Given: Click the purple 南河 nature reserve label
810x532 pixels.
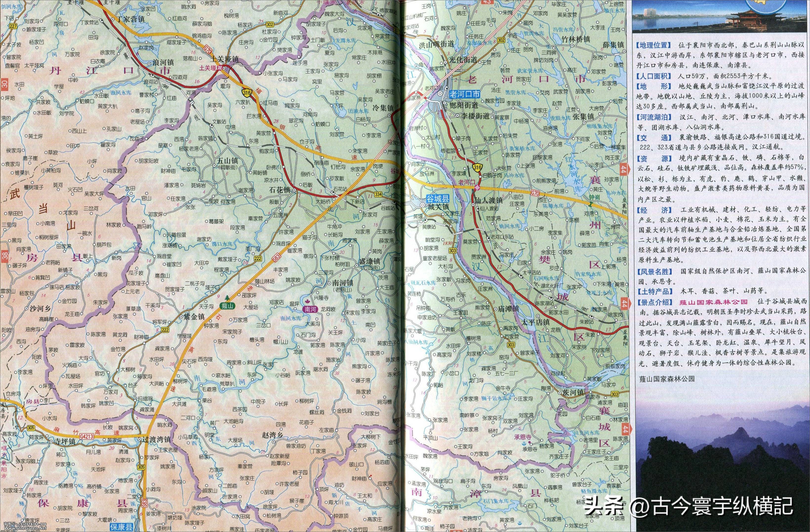Looking at the screenshot, I should point(310,309).
